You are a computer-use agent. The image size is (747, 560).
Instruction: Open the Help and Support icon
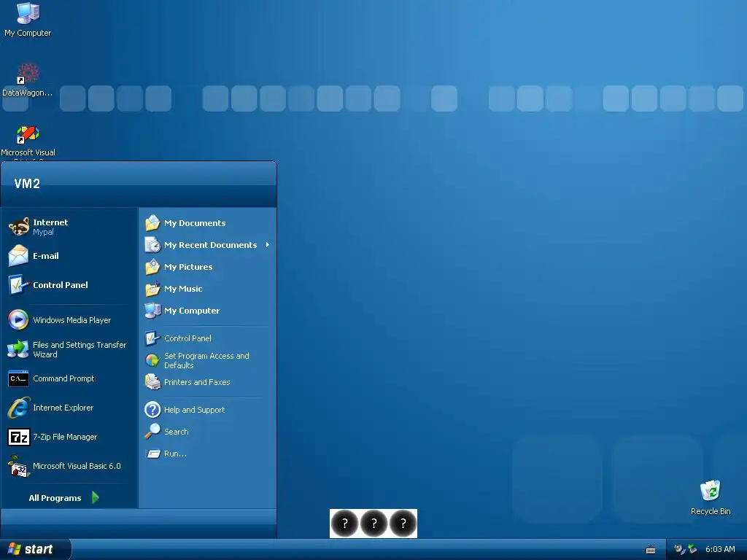[152, 410]
